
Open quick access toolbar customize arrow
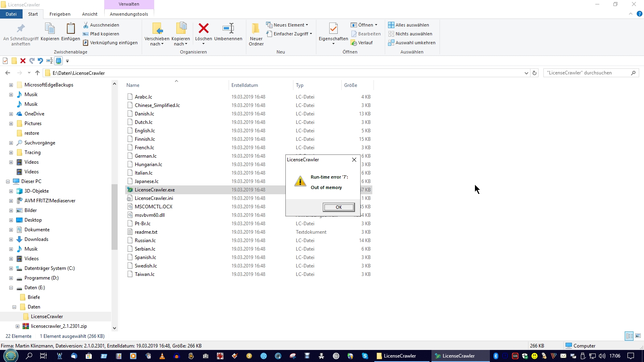(x=67, y=61)
